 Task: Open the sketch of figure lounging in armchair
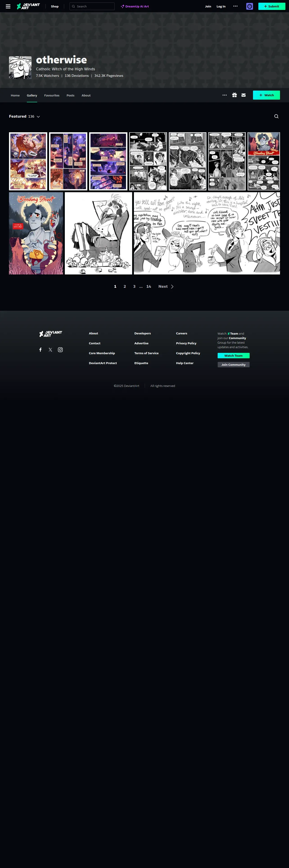(x=98, y=233)
